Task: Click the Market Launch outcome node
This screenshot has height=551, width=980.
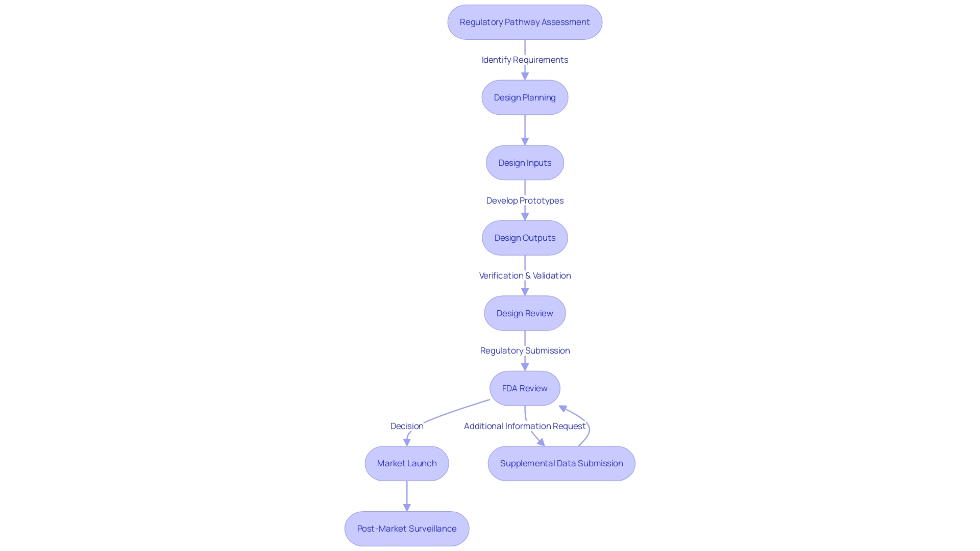Action: coord(406,463)
